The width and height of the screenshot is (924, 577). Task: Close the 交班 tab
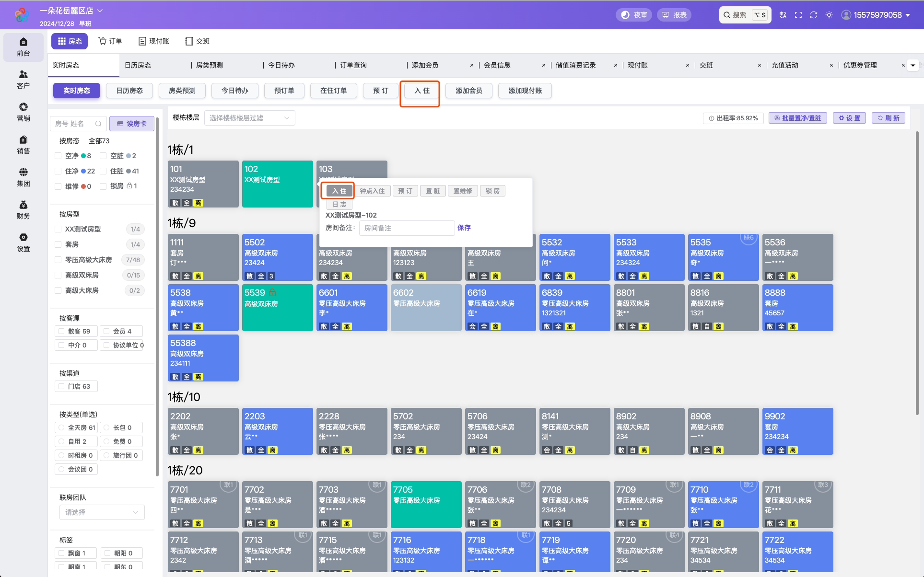[760, 65]
